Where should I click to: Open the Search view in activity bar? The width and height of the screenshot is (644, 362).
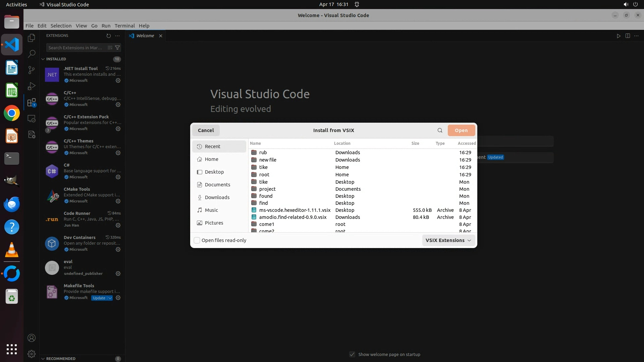click(x=32, y=54)
